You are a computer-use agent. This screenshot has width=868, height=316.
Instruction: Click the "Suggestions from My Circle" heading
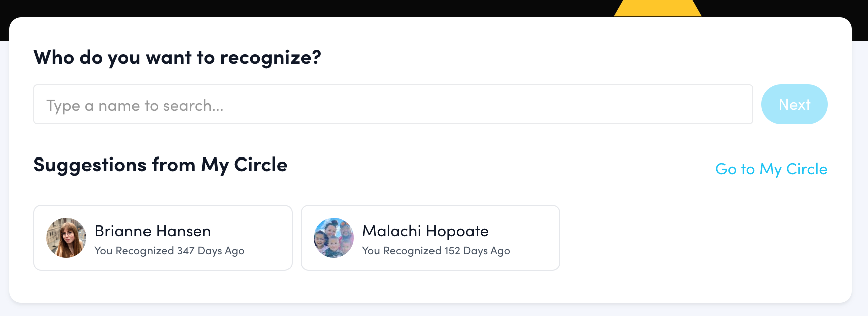click(160, 165)
